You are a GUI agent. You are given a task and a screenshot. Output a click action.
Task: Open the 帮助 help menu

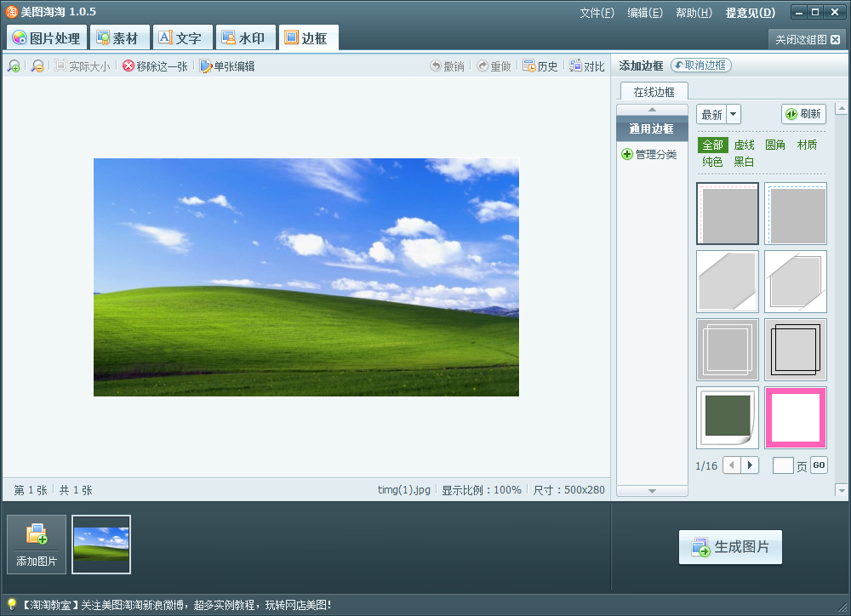tap(693, 12)
